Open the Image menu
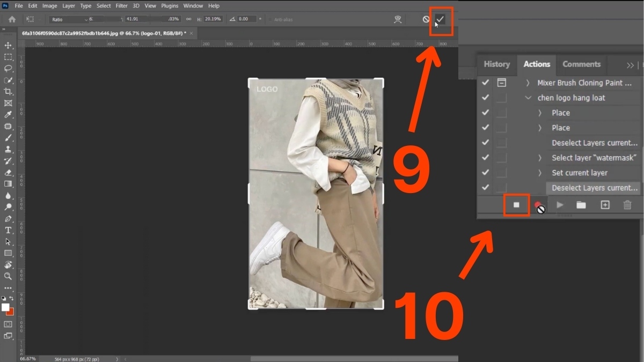 [49, 6]
